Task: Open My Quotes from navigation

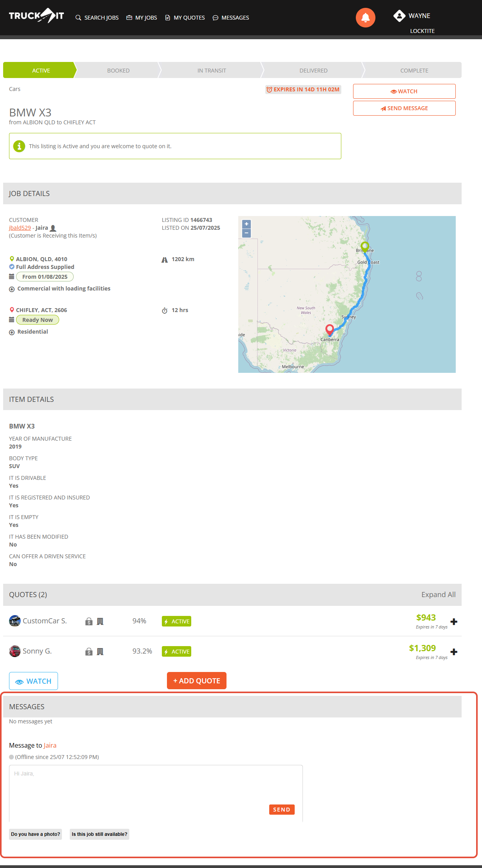Action: point(185,18)
